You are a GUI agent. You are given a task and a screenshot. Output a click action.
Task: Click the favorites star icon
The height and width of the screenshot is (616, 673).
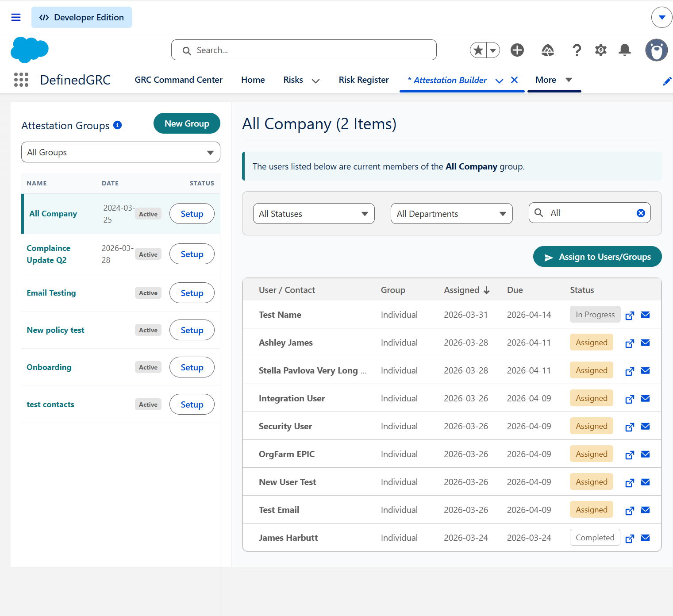[x=478, y=50]
